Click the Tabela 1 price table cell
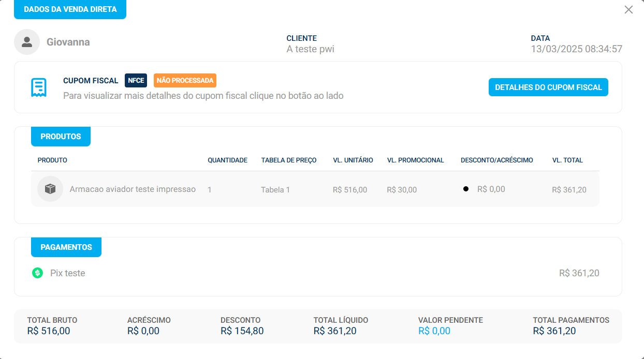The height and width of the screenshot is (359, 644). tap(275, 190)
